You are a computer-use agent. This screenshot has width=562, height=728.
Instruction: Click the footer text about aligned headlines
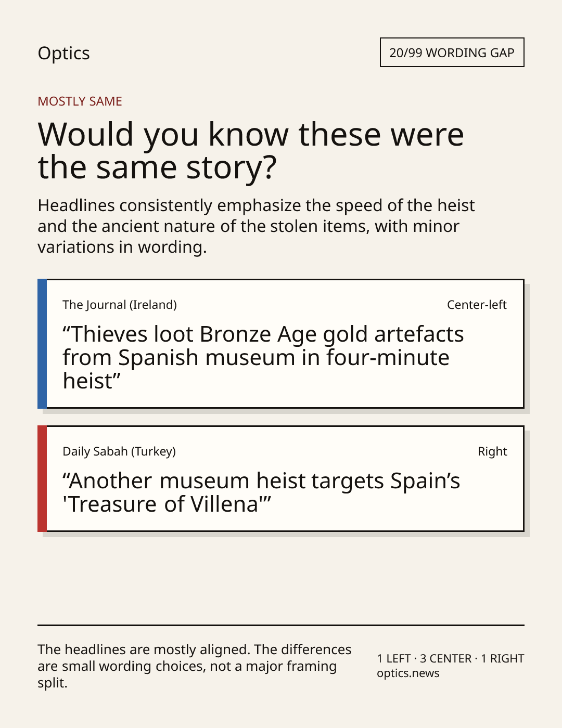tap(195, 666)
